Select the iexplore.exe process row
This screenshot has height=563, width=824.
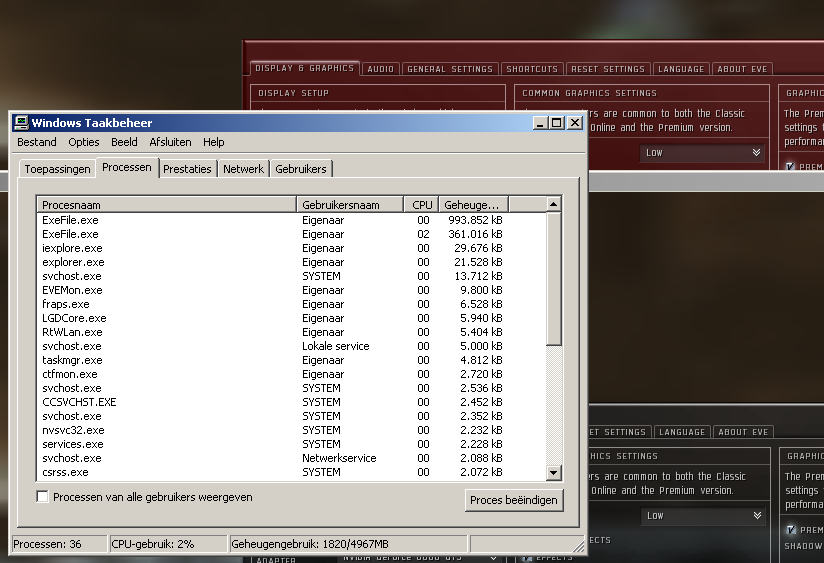[291, 248]
